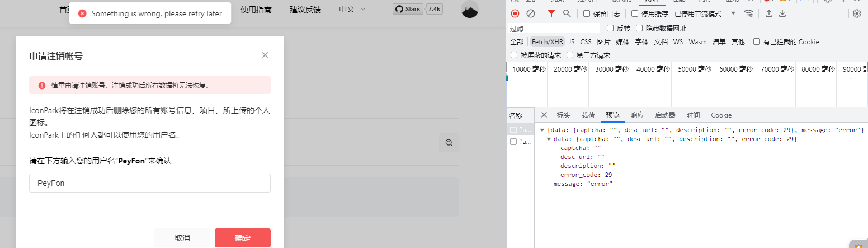Close the request details pane
This screenshot has height=248, width=868.
coord(544,115)
